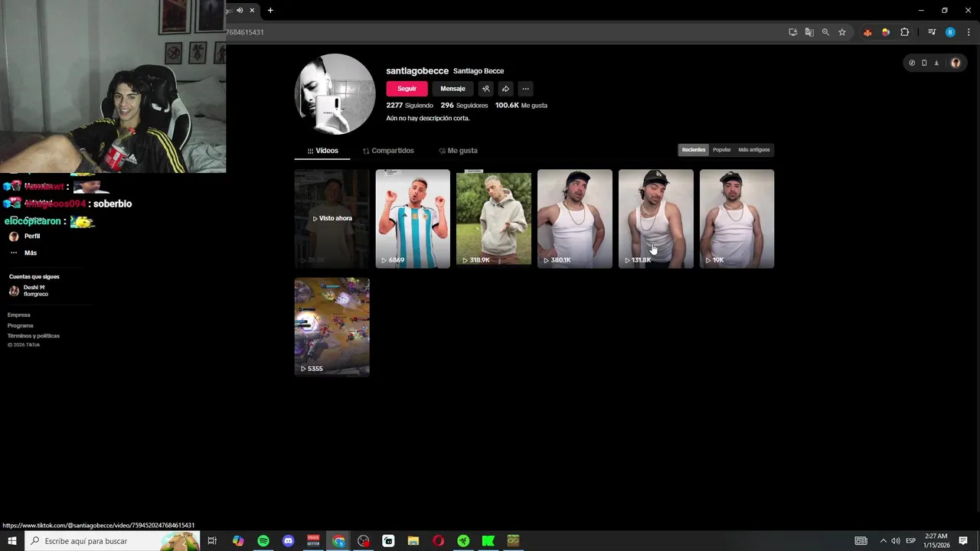Open the video with 380.1K views

tap(575, 219)
